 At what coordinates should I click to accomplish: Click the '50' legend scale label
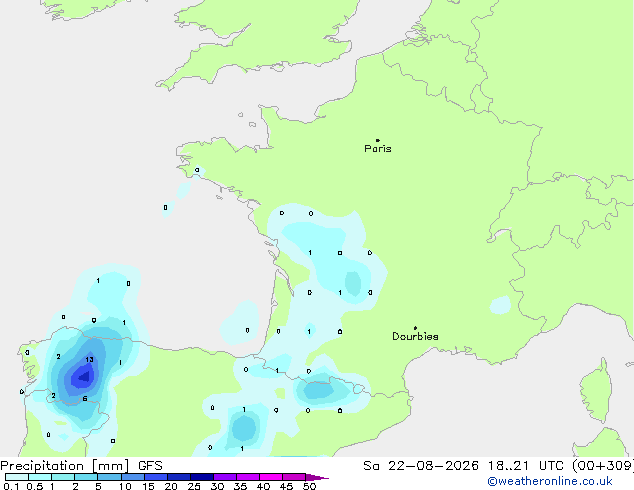click(309, 486)
